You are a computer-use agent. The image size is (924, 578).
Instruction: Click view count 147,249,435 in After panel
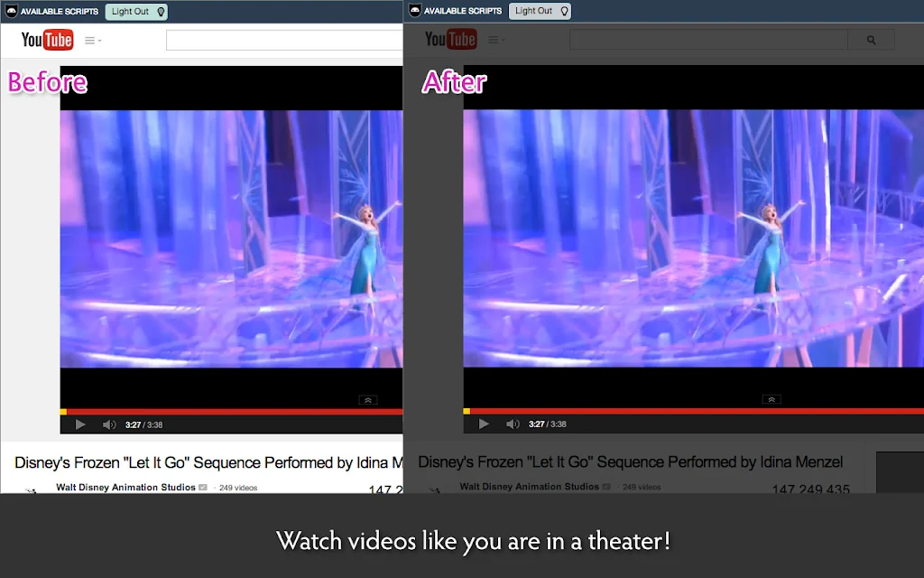coord(811,489)
